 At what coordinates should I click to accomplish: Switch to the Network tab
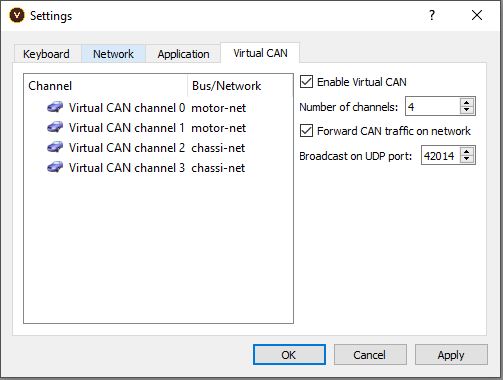coord(113,54)
